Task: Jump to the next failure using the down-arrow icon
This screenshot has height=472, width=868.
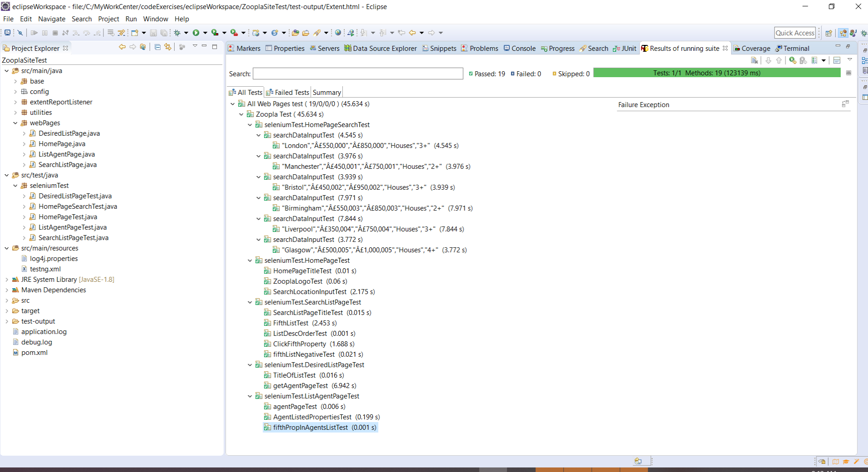Action: click(768, 59)
